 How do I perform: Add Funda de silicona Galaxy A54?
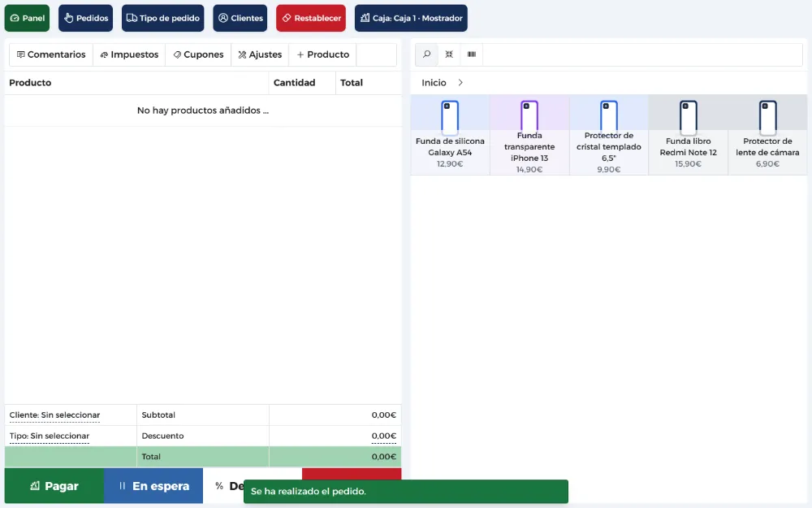(450, 135)
